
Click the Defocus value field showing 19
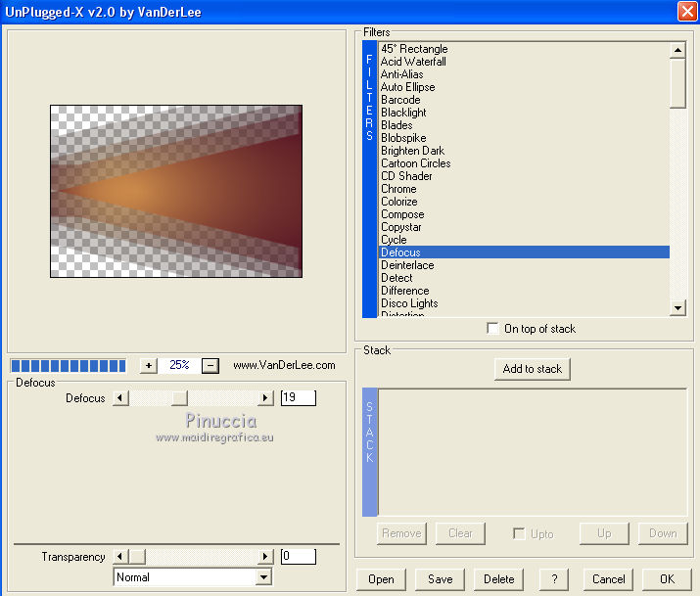click(299, 397)
